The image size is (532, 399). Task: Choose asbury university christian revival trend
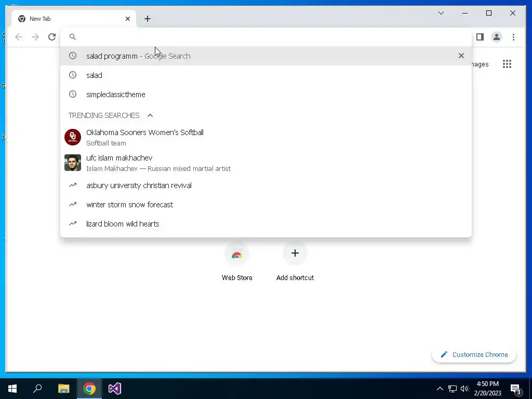(x=265, y=185)
